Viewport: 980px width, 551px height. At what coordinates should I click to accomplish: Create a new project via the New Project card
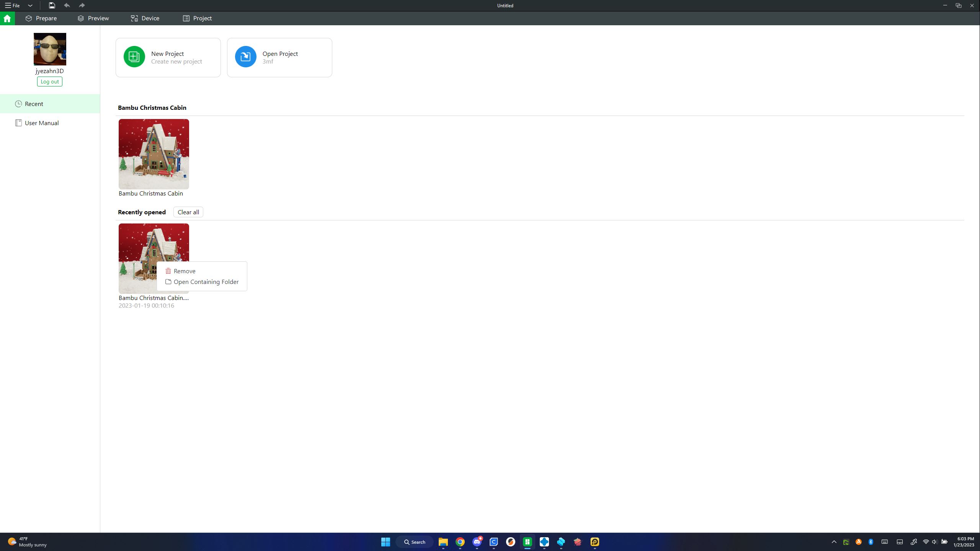click(x=168, y=57)
